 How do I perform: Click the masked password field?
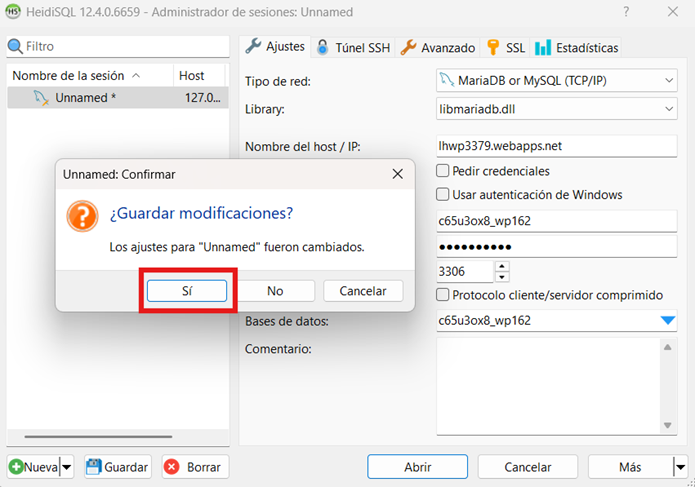pos(557,246)
